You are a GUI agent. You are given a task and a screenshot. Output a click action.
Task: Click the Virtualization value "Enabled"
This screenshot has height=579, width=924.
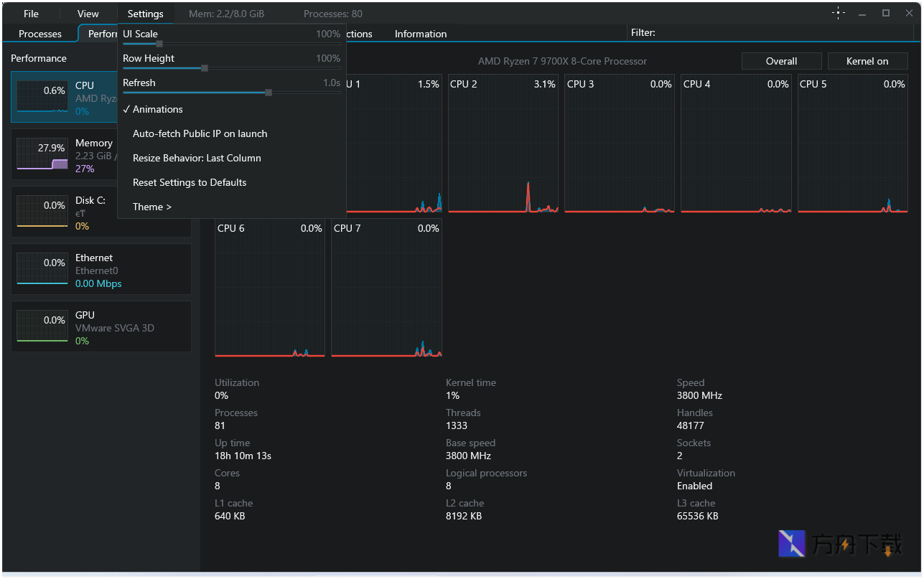click(x=695, y=486)
